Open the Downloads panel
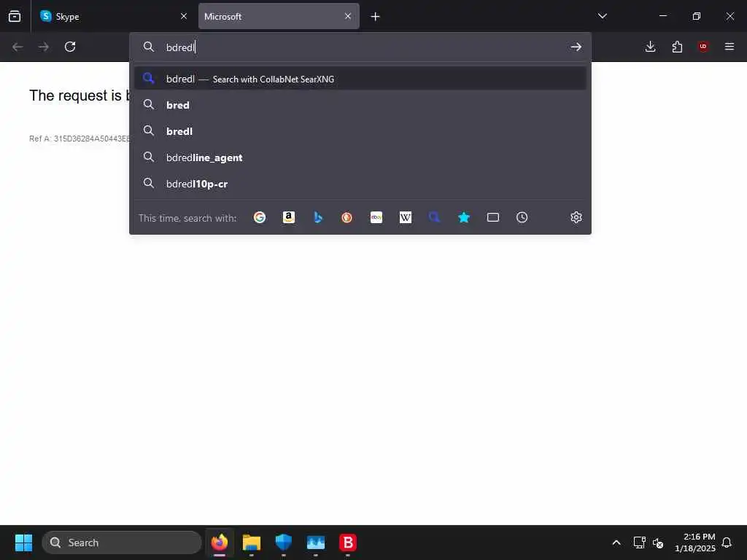This screenshot has height=560, width=747. (650, 47)
